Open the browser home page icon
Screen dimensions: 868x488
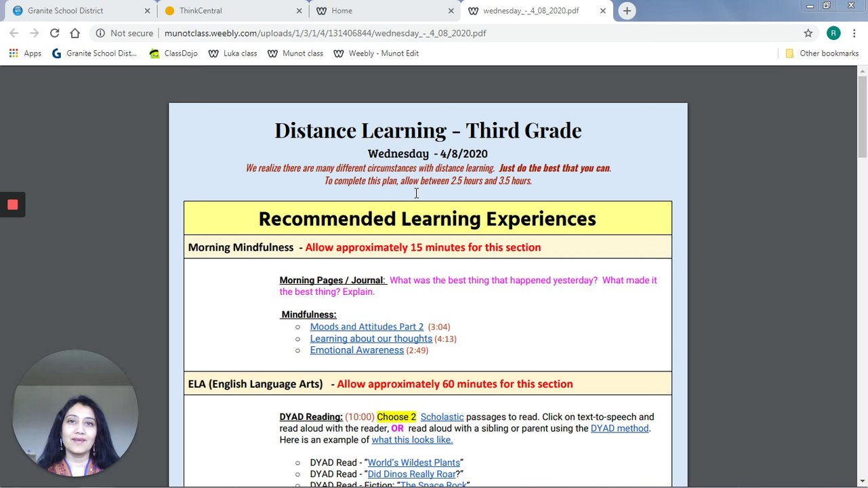coord(75,33)
